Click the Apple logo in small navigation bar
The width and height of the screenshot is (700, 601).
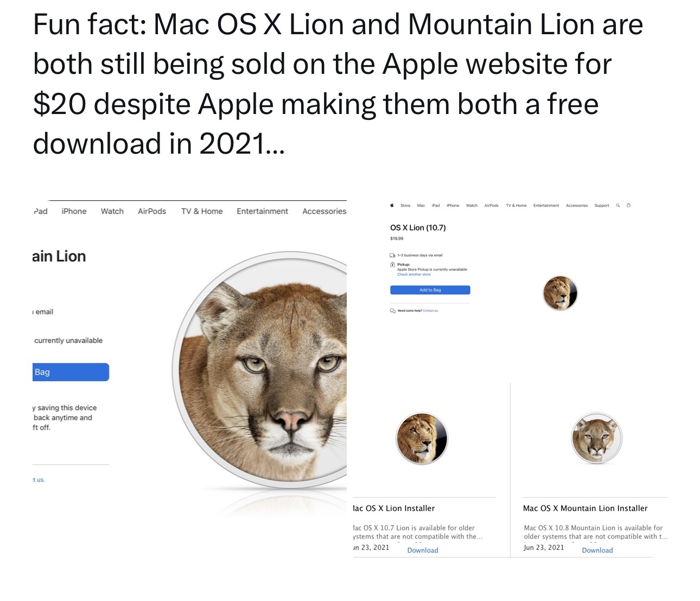click(392, 205)
